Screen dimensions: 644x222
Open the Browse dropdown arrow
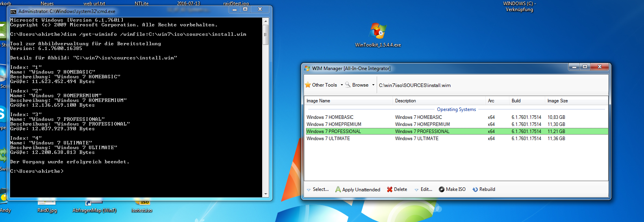(x=373, y=85)
